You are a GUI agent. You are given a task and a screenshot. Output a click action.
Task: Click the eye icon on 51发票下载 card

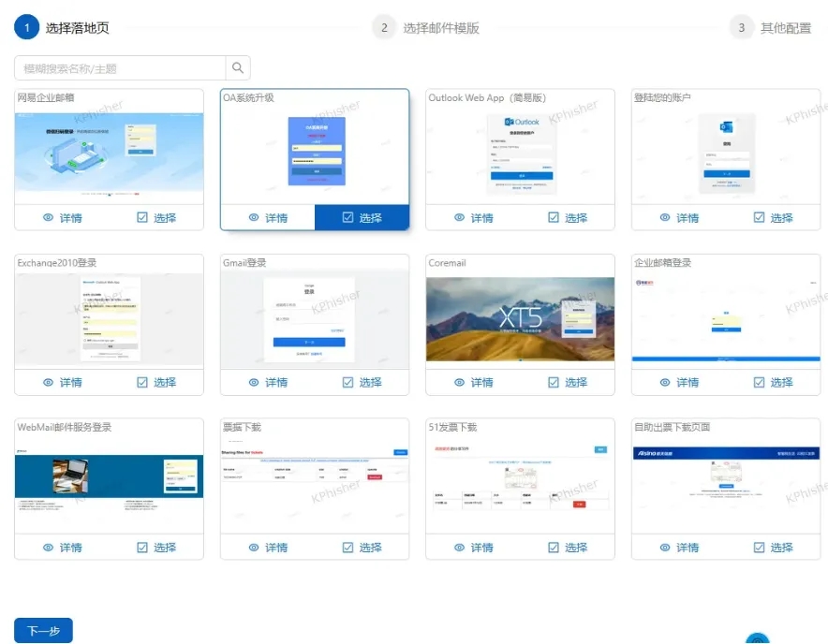pyautogui.click(x=460, y=548)
